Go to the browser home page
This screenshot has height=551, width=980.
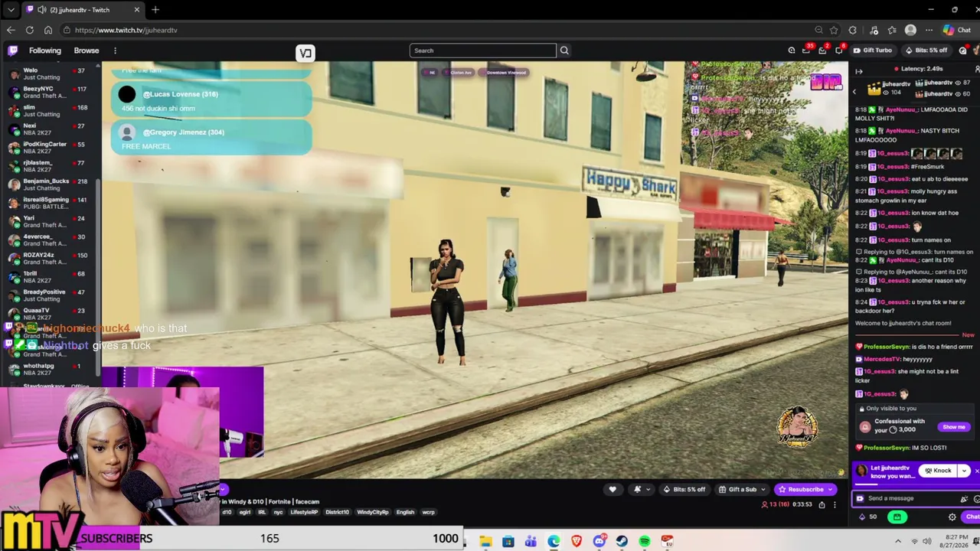point(48,30)
